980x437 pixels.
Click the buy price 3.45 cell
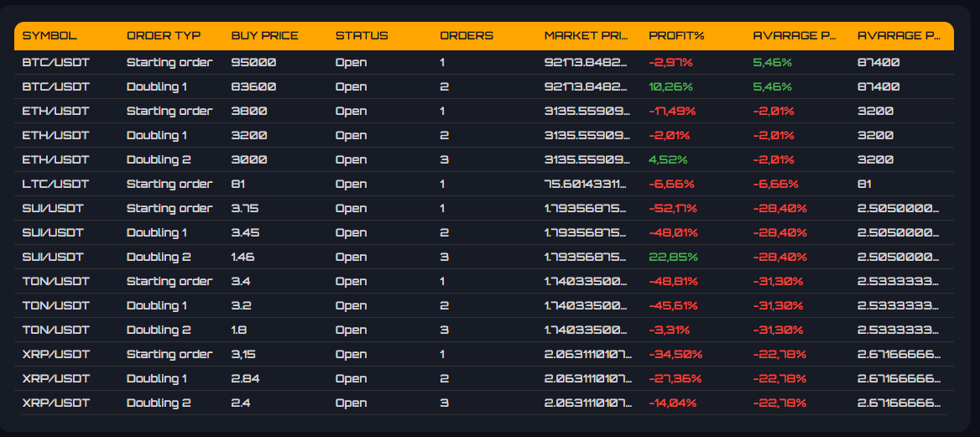tap(245, 233)
